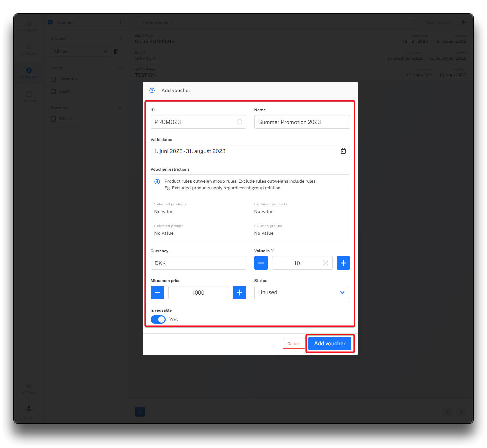The image size is (487, 448).
Task: Open the Status dropdown showing Unused
Action: click(302, 292)
